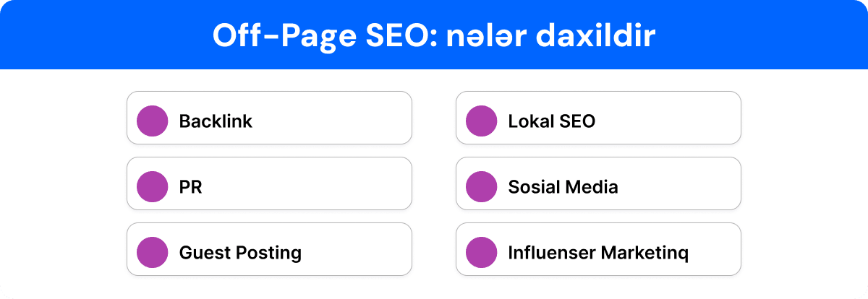Image resolution: width=868 pixels, height=299 pixels.
Task: Click empty right side of Lokal SEO card
Action: (673, 118)
